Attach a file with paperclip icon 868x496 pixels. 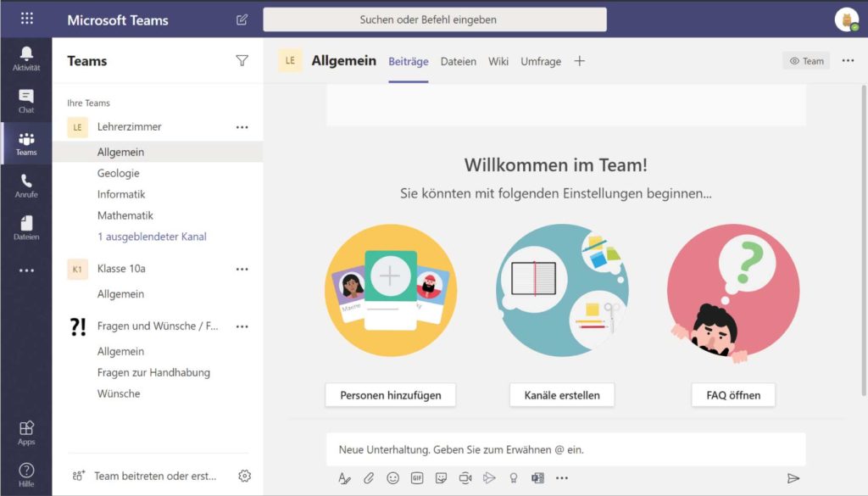369,478
